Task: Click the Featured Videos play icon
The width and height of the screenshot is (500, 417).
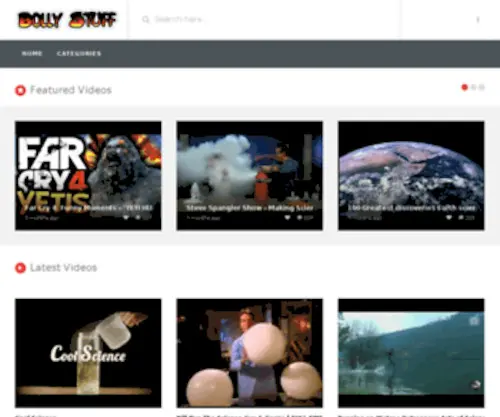Action: (x=20, y=90)
